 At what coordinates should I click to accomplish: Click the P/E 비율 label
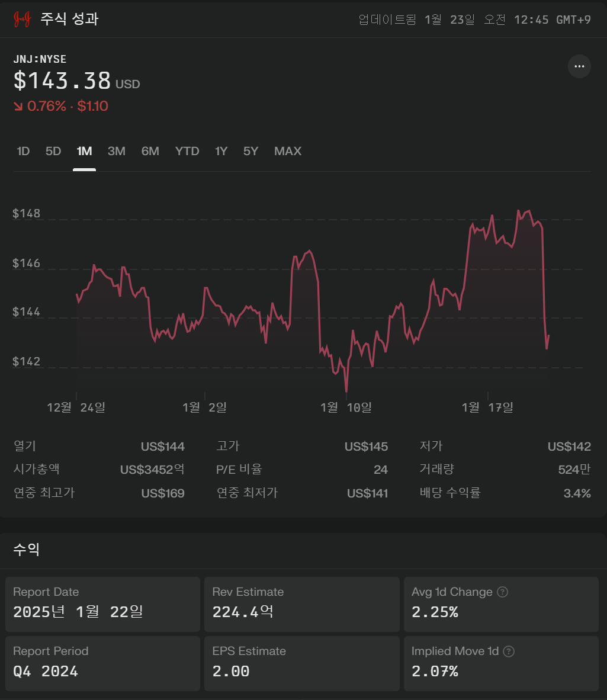click(x=239, y=469)
